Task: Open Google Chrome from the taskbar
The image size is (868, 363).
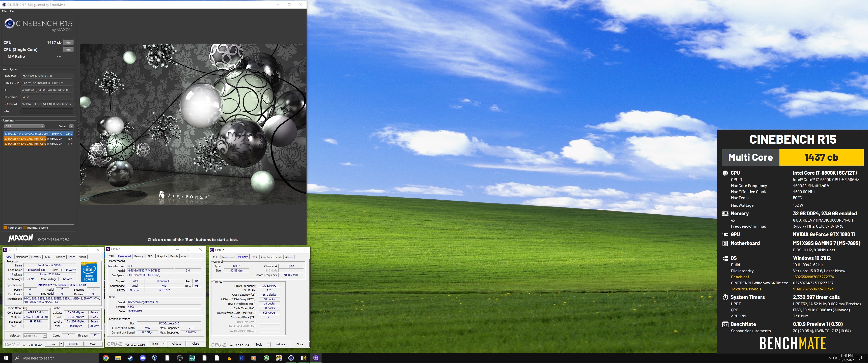Action: [x=105, y=358]
